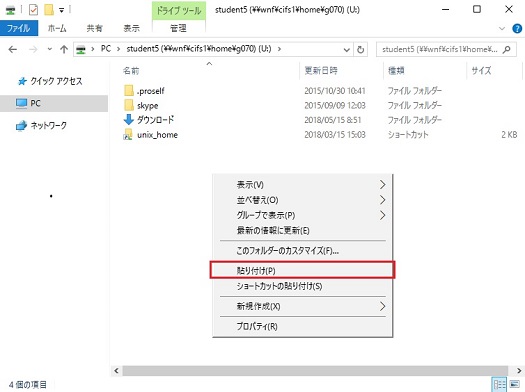Expand the ribbon with the chevron

click(502, 28)
